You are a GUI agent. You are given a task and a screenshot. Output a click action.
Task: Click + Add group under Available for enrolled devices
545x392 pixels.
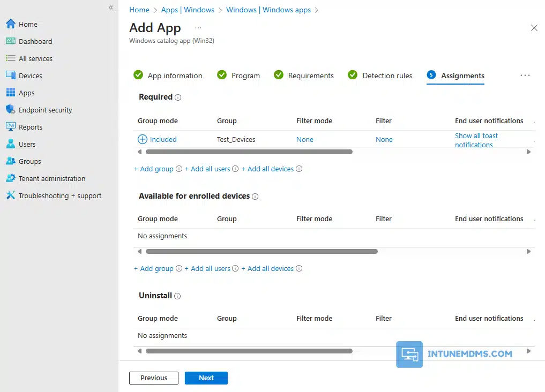pyautogui.click(x=154, y=268)
